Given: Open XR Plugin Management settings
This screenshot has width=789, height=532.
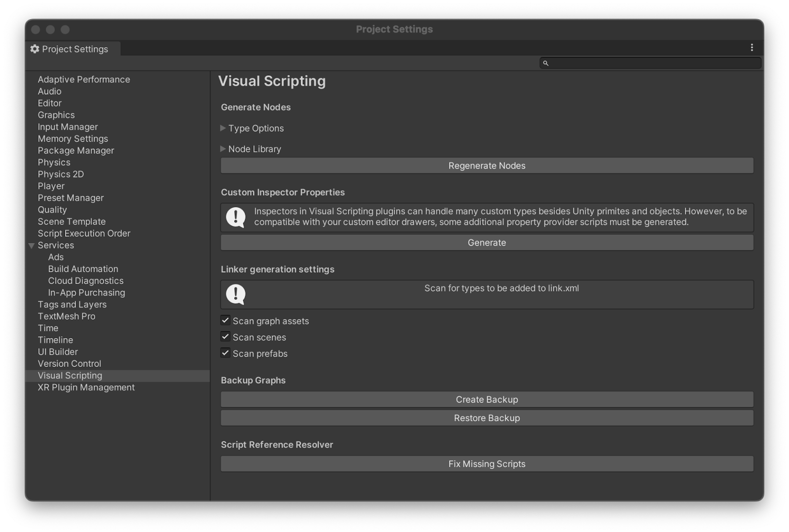Looking at the screenshot, I should click(86, 387).
